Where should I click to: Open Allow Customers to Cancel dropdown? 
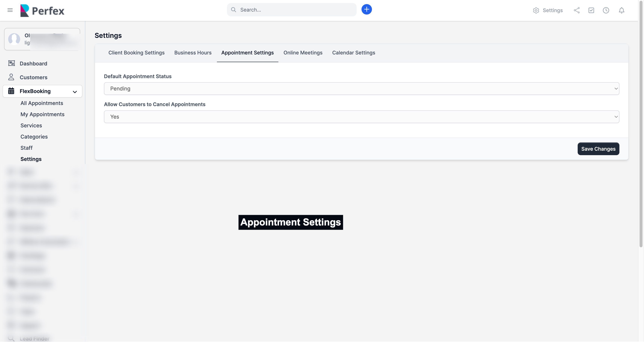[361, 117]
